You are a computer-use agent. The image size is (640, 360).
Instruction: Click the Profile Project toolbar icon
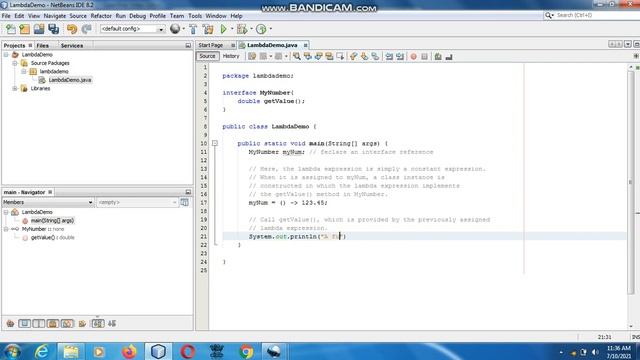pos(261,29)
